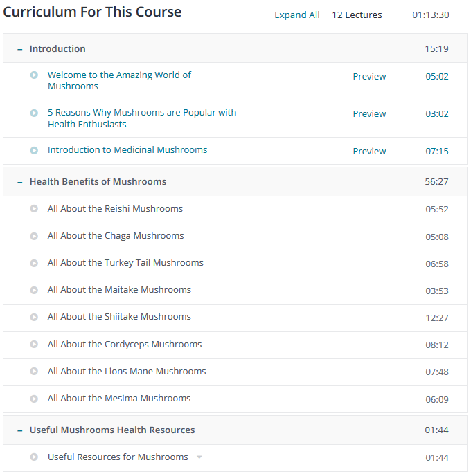Collapse the Health Benefits of Mushrooms section
The width and height of the screenshot is (473, 476).
coord(19,182)
